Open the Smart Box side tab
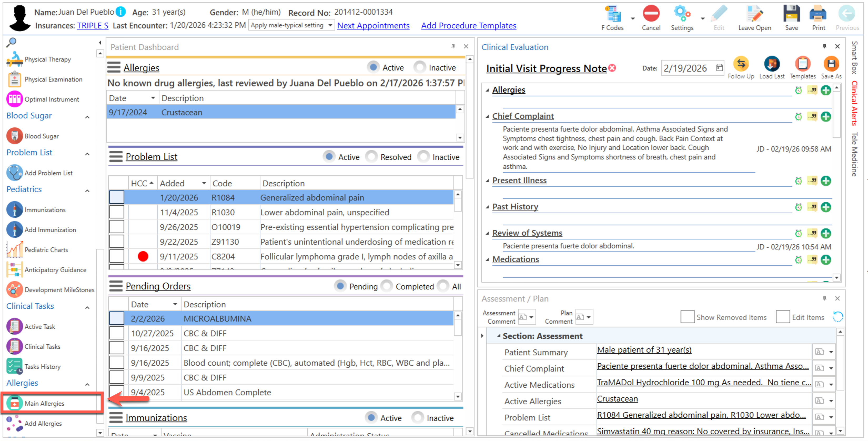868x441 pixels. coord(854,57)
